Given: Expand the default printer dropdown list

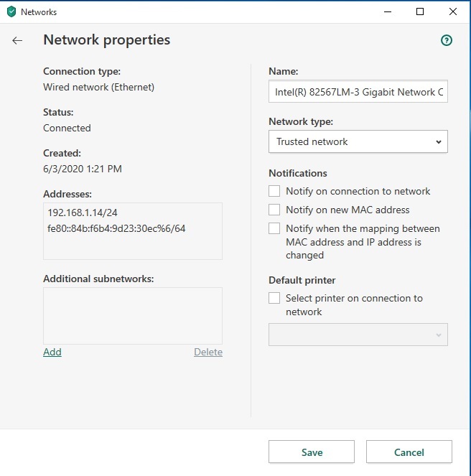Looking at the screenshot, I should [x=358, y=335].
